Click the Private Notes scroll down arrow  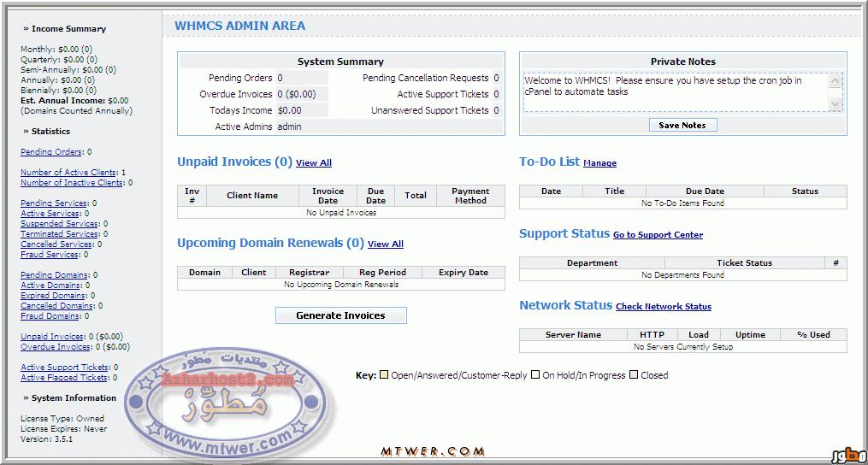pos(836,104)
